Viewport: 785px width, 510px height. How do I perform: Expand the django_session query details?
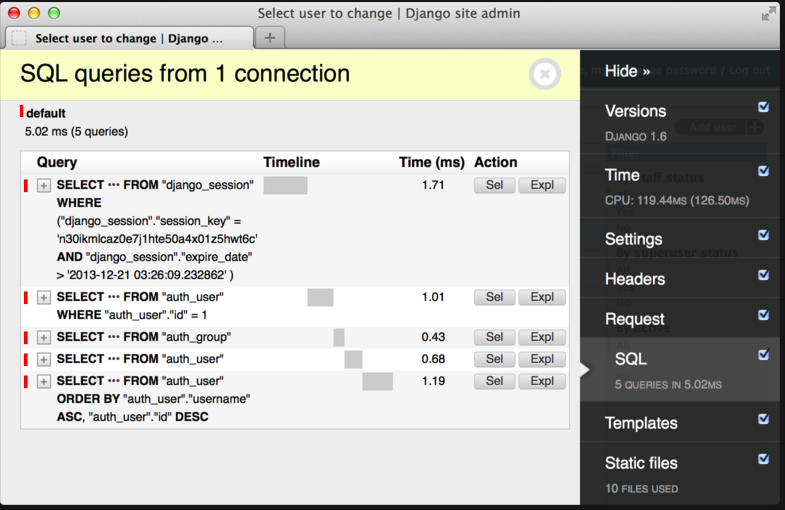coord(44,186)
